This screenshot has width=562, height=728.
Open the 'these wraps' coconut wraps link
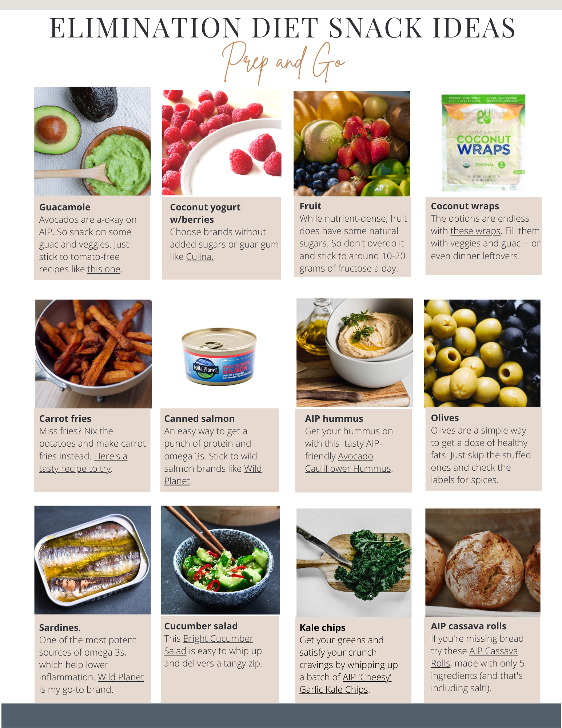[475, 231]
